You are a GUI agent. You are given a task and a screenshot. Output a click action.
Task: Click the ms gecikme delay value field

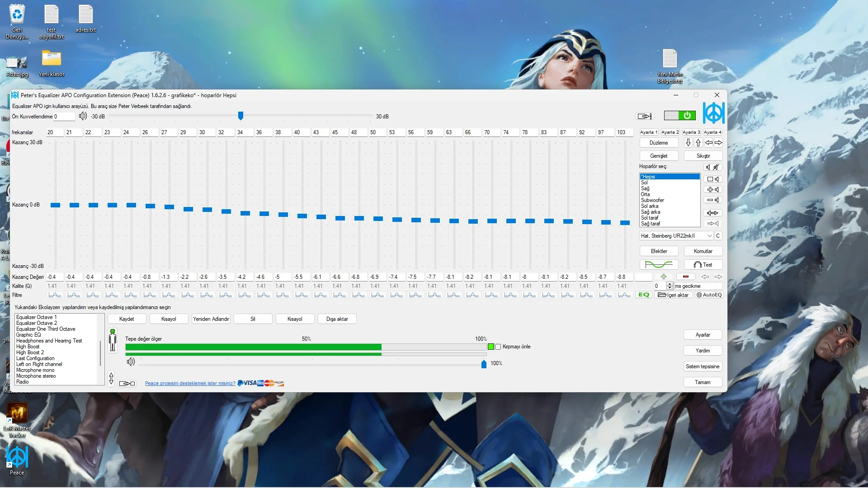click(660, 286)
